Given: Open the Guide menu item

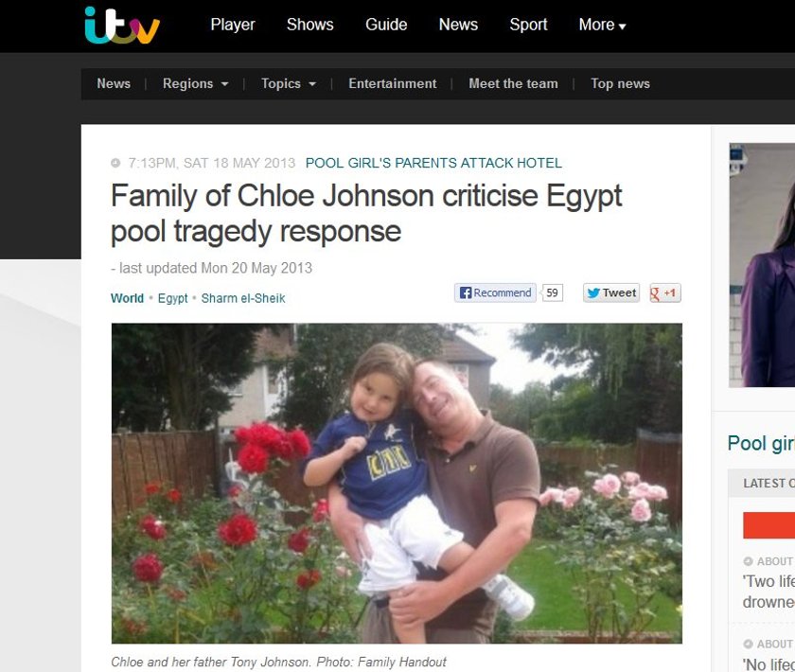Looking at the screenshot, I should pyautogui.click(x=386, y=25).
